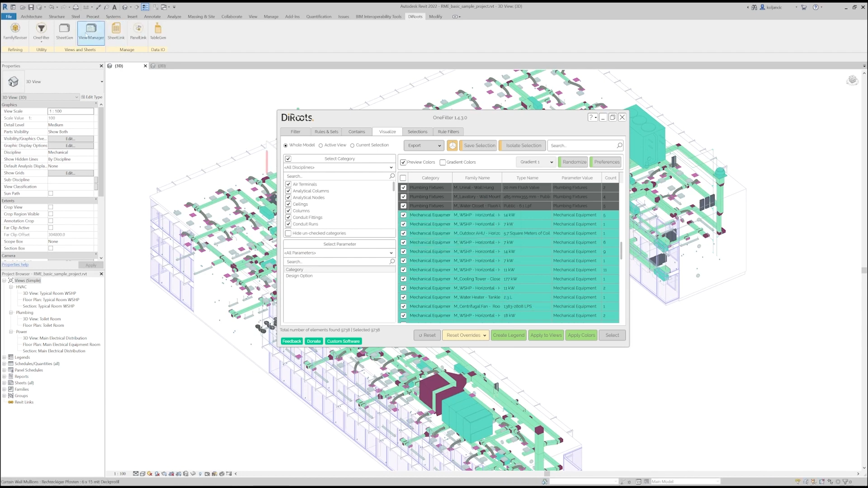Open the PanelLink tool

click(x=138, y=32)
